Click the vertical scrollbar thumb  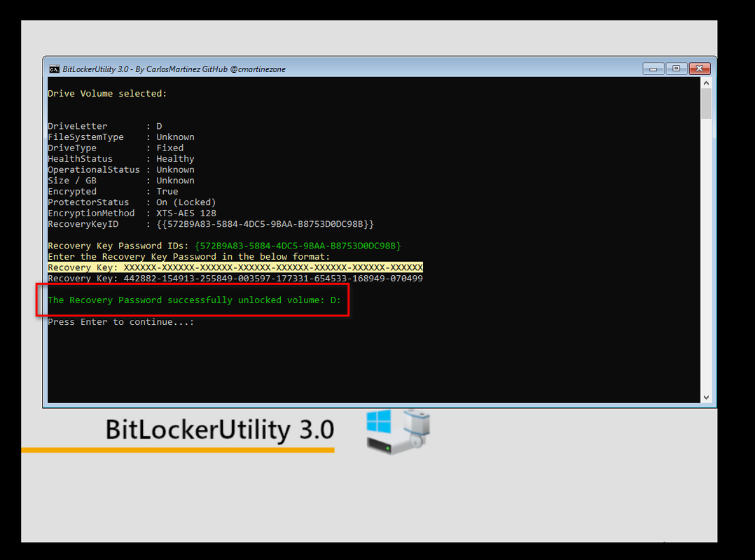[706, 104]
